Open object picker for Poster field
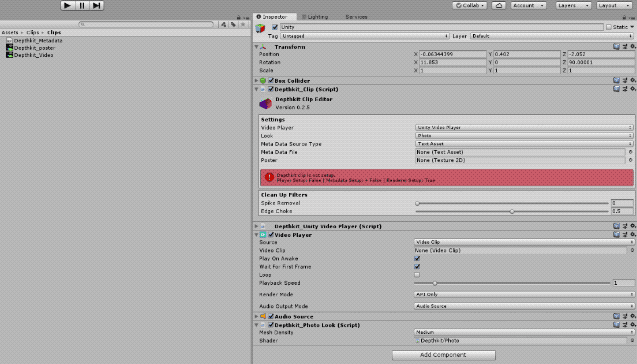Image resolution: width=637 pixels, height=364 pixels. 630,160
